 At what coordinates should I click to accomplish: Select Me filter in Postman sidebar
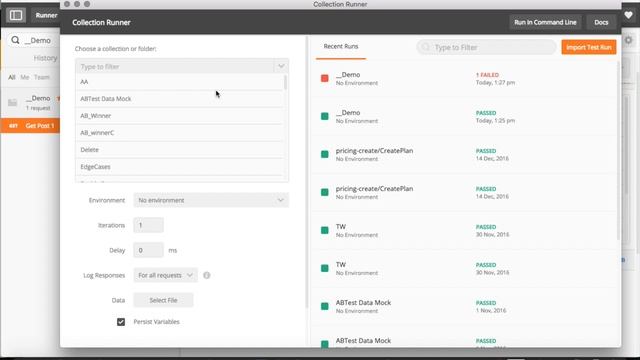coord(24,77)
